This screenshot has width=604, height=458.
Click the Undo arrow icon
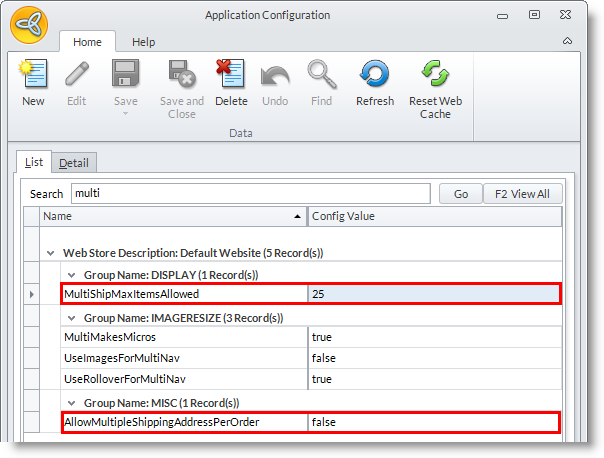click(x=275, y=76)
